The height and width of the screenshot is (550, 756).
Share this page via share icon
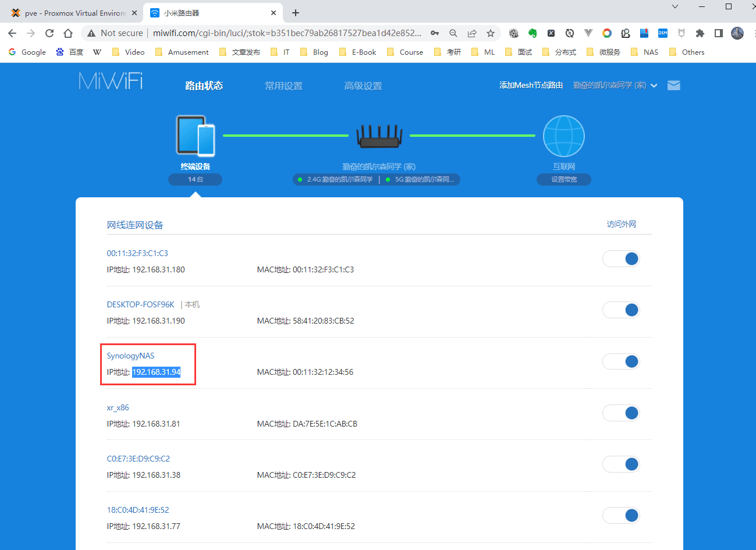(472, 33)
